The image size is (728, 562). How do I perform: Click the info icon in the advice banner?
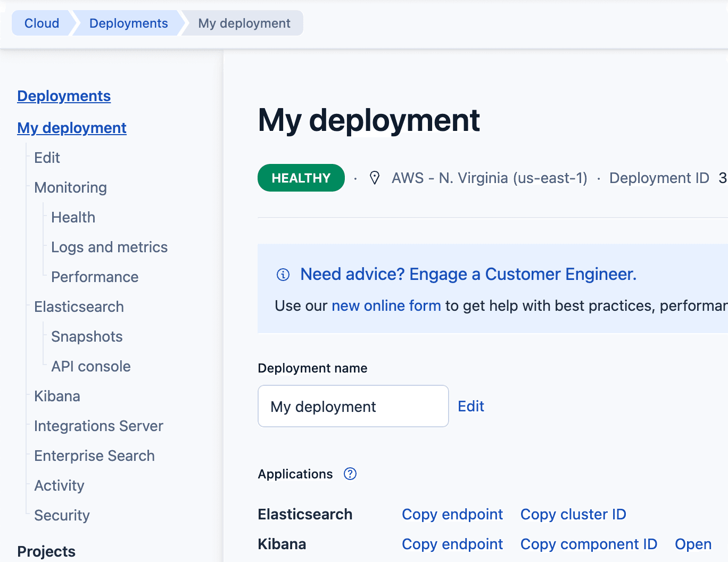click(x=282, y=275)
